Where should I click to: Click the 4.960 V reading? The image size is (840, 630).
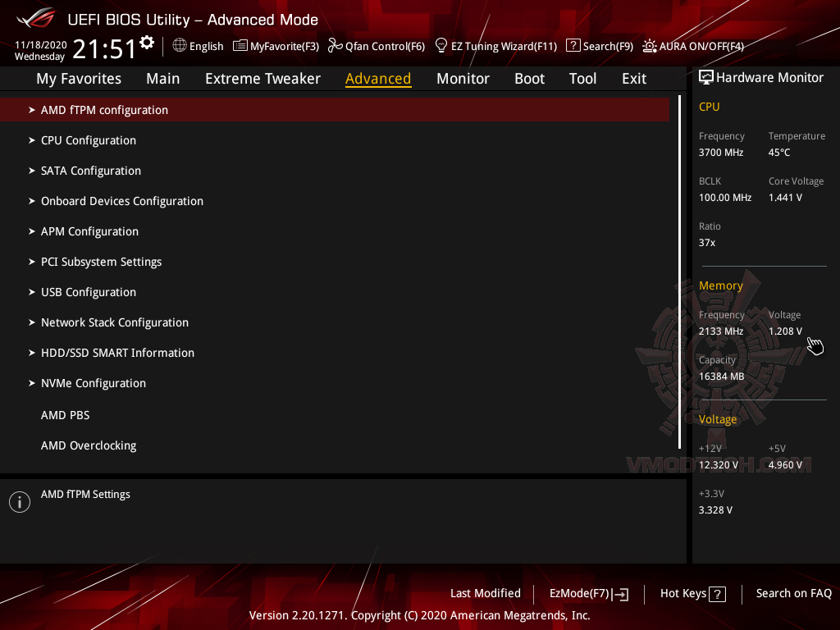pos(785,464)
